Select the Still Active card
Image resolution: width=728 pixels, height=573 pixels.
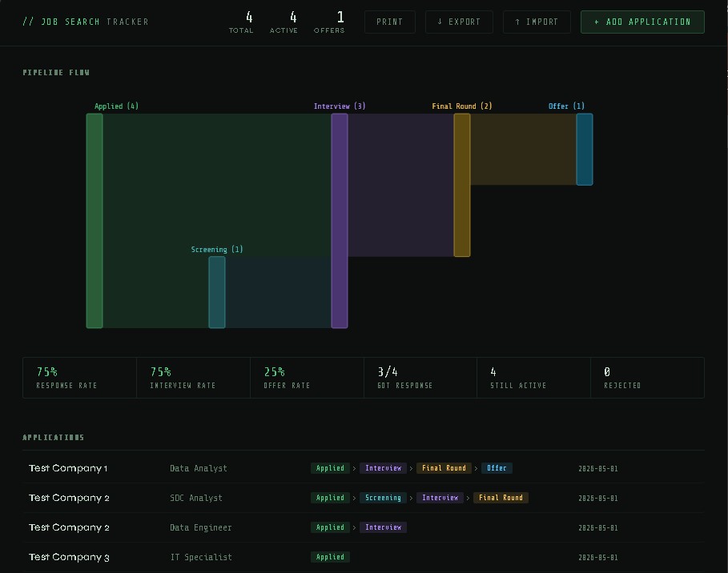[533, 378]
